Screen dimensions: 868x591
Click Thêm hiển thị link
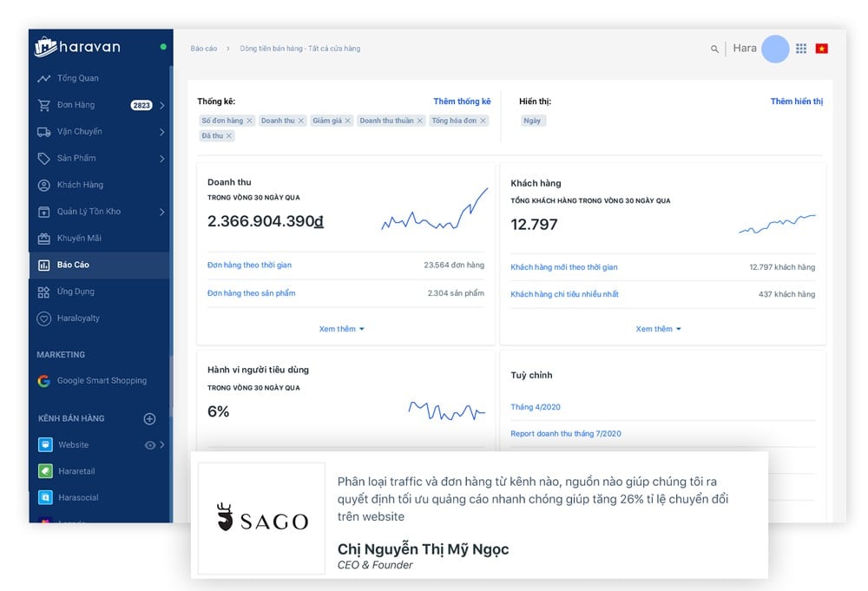click(797, 102)
